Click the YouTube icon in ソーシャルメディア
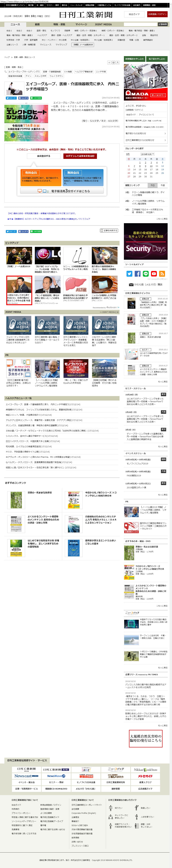Image resolution: width=172 pixels, height=868 pixels. pyautogui.click(x=154, y=274)
